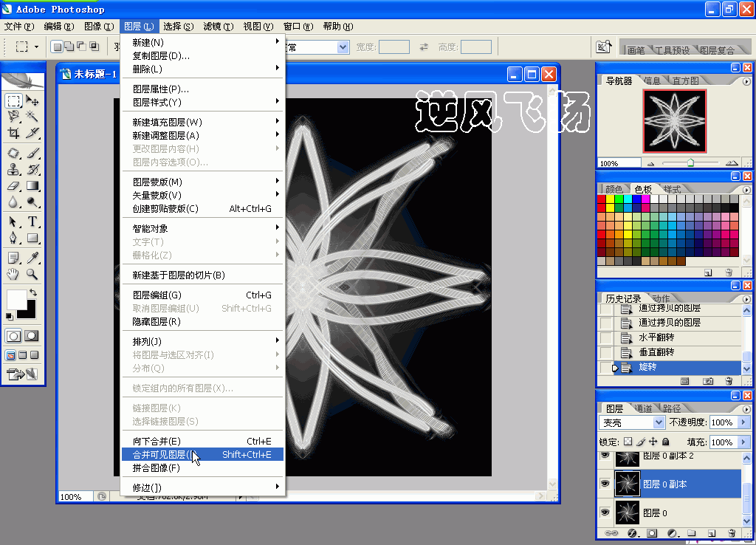756x545 pixels.
Task: Choose 向下合并(E) from Layer menu
Action: (x=202, y=442)
